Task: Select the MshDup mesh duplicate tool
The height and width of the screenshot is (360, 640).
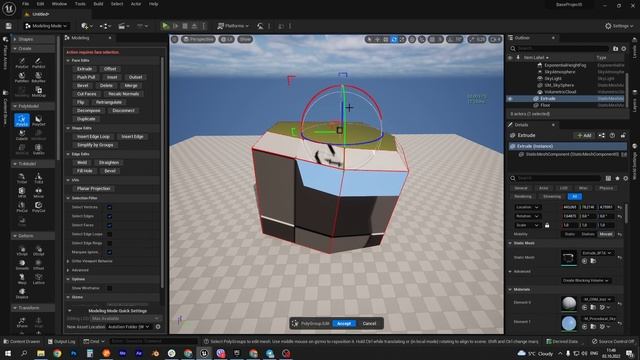Action: (38, 92)
